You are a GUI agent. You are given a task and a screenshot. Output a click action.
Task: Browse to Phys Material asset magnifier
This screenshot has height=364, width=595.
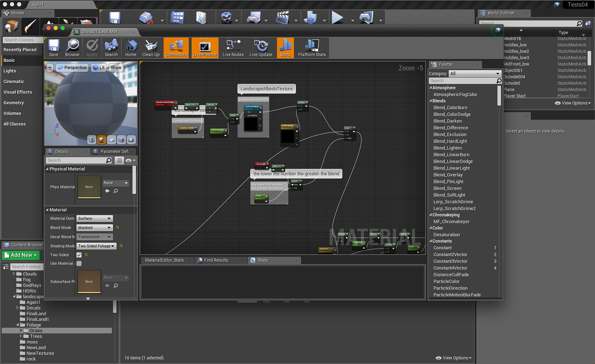point(116,191)
